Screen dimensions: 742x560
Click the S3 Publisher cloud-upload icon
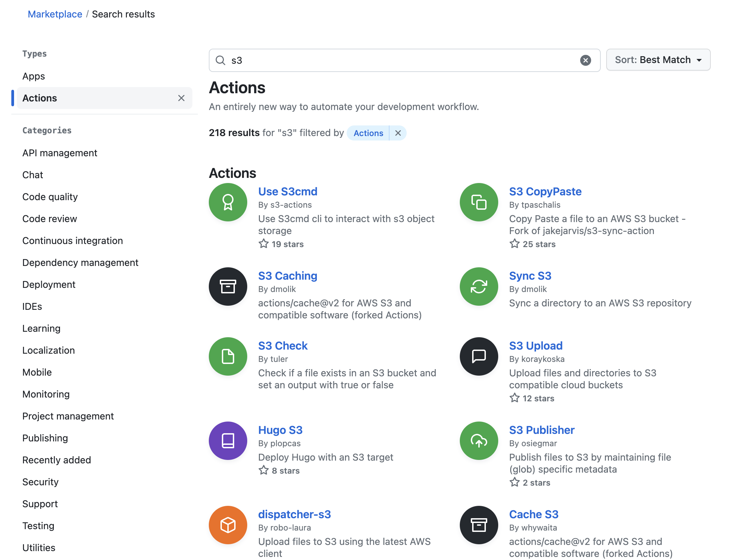(479, 441)
